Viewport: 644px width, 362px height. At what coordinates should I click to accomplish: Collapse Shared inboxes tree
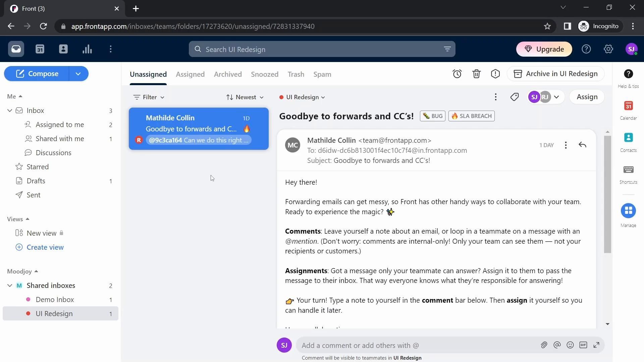(10, 286)
